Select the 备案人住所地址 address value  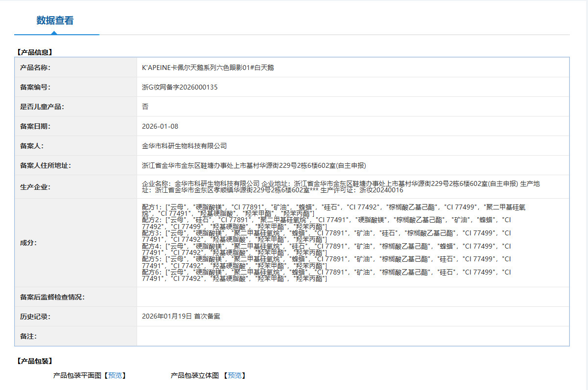pos(254,165)
